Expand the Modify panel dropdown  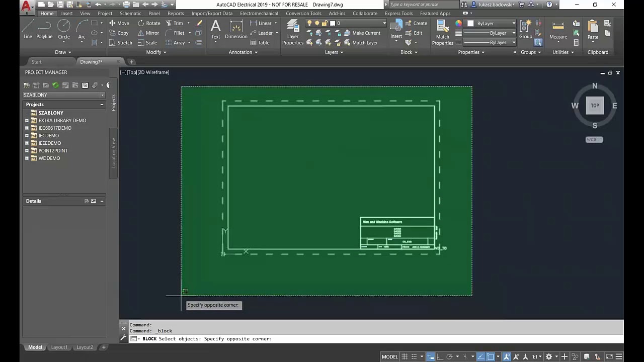[x=156, y=52]
